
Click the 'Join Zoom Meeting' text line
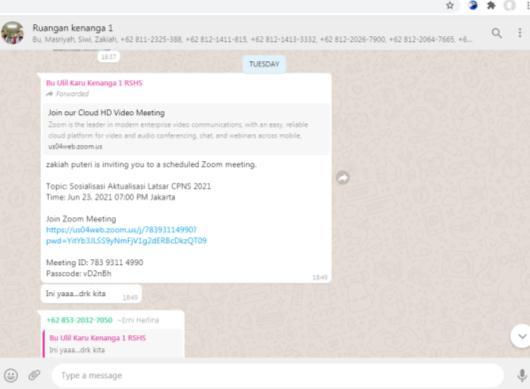click(81, 219)
